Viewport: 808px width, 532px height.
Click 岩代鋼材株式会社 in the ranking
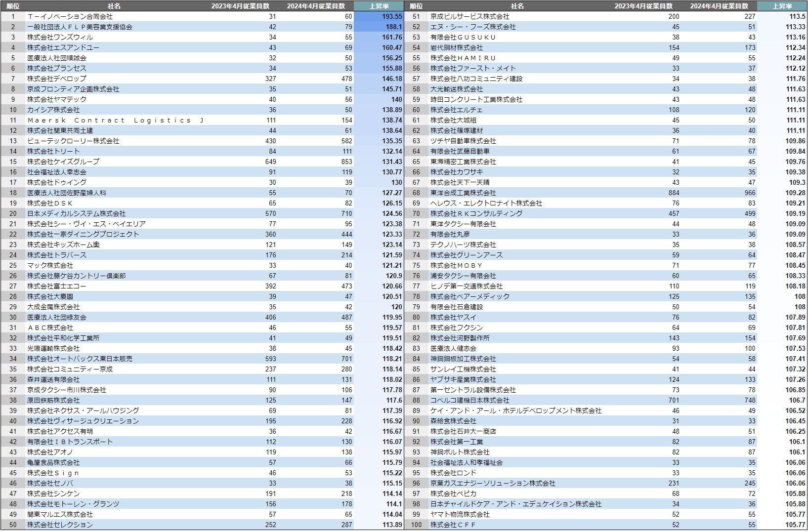pos(457,47)
